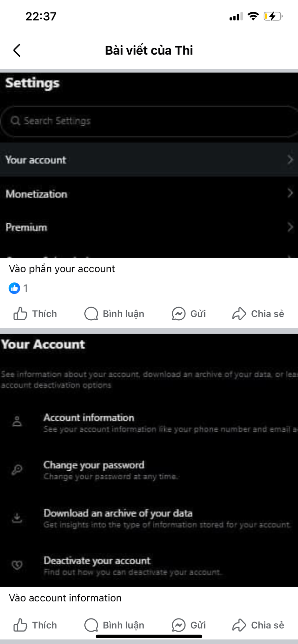The image size is (298, 644).
Task: Tap Deactivate your account option
Action: [x=97, y=561]
